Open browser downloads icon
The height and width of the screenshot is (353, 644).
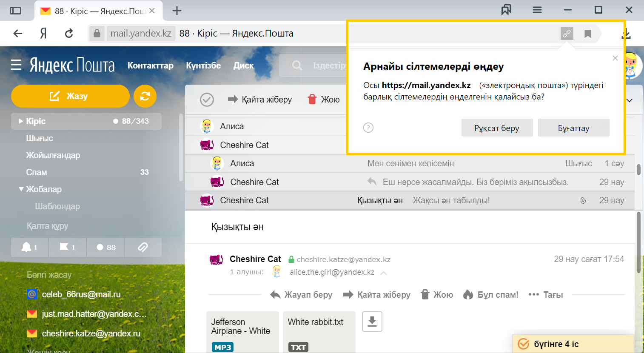(x=626, y=34)
